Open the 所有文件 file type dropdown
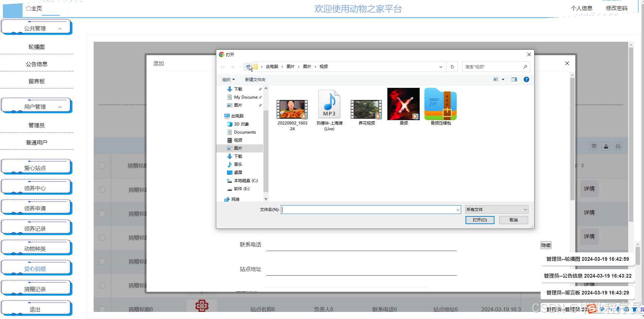The width and height of the screenshot is (644, 319). pos(496,209)
